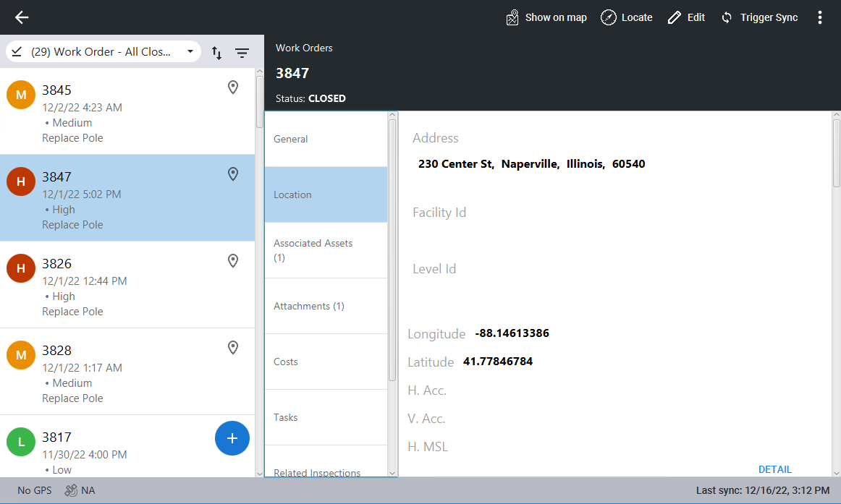
Task: Click map pin on work order 3828
Action: pos(233,348)
